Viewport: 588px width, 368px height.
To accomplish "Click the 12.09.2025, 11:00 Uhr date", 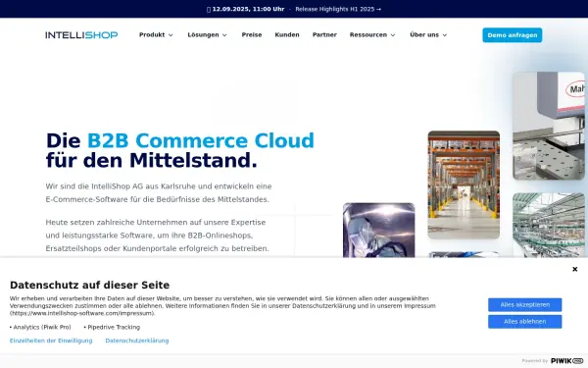I will [x=248, y=9].
